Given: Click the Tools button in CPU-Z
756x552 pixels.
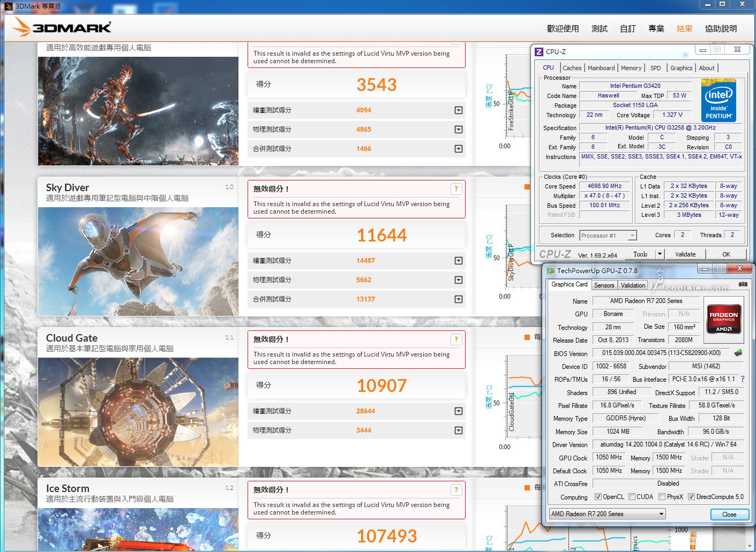Looking at the screenshot, I should pos(640,254).
